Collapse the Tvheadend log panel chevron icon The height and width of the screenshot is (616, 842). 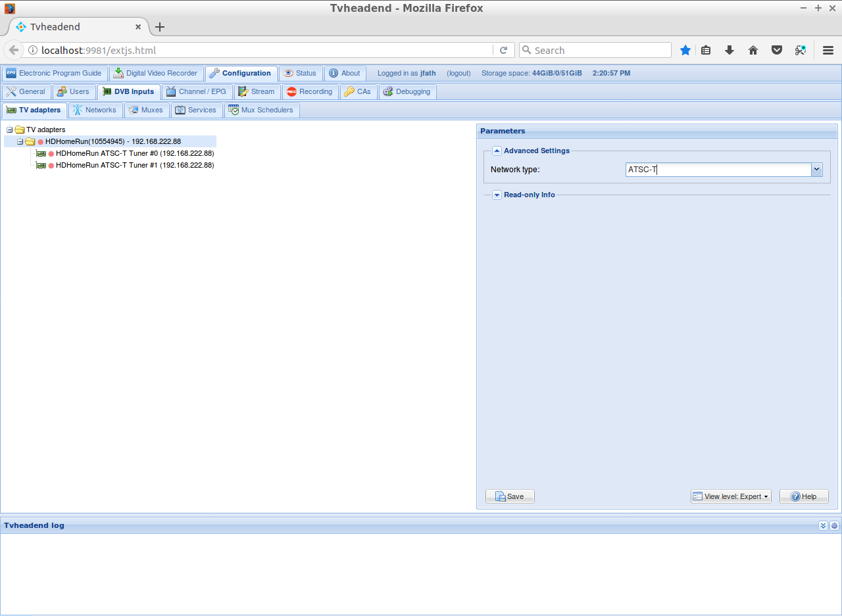coord(823,525)
